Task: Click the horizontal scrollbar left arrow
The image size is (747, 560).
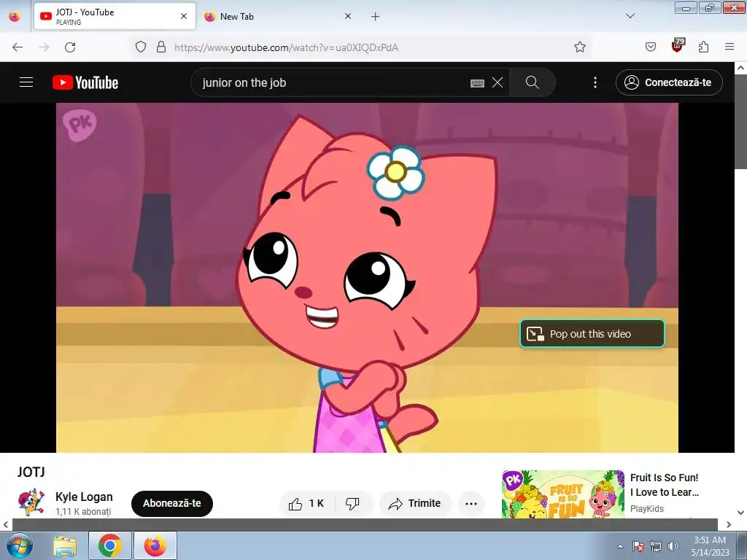Action: pyautogui.click(x=6, y=524)
